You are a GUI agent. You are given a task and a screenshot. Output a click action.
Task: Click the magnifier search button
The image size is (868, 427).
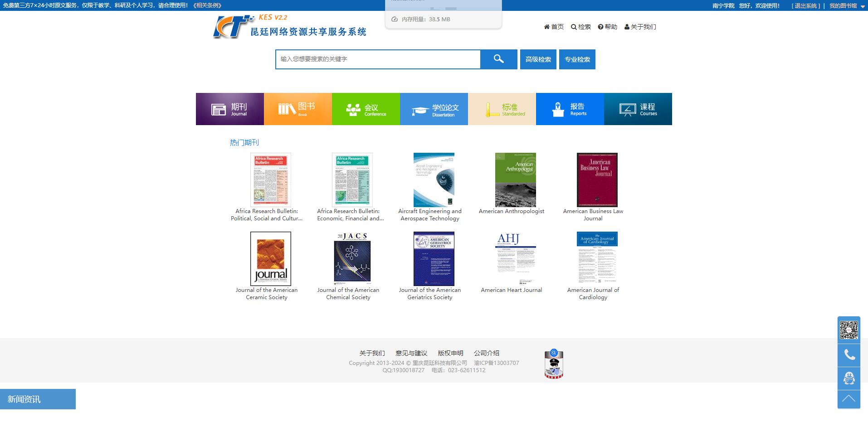[x=498, y=59]
